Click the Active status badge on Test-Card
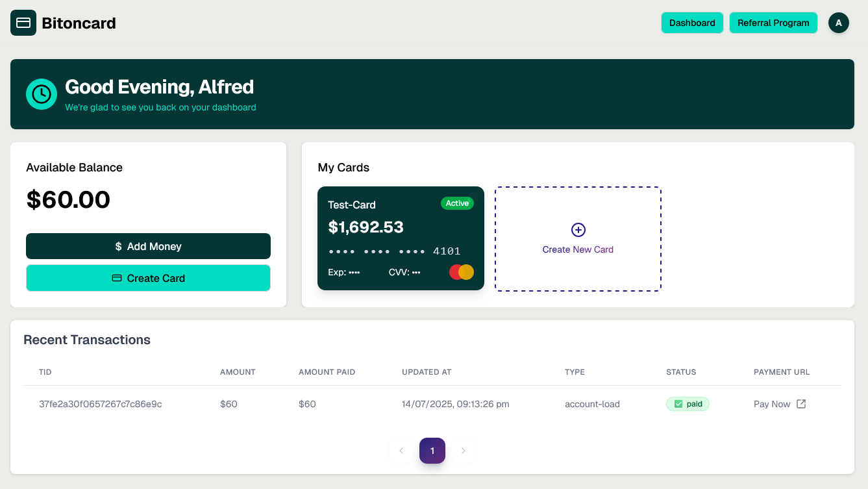The image size is (868, 489). click(457, 203)
